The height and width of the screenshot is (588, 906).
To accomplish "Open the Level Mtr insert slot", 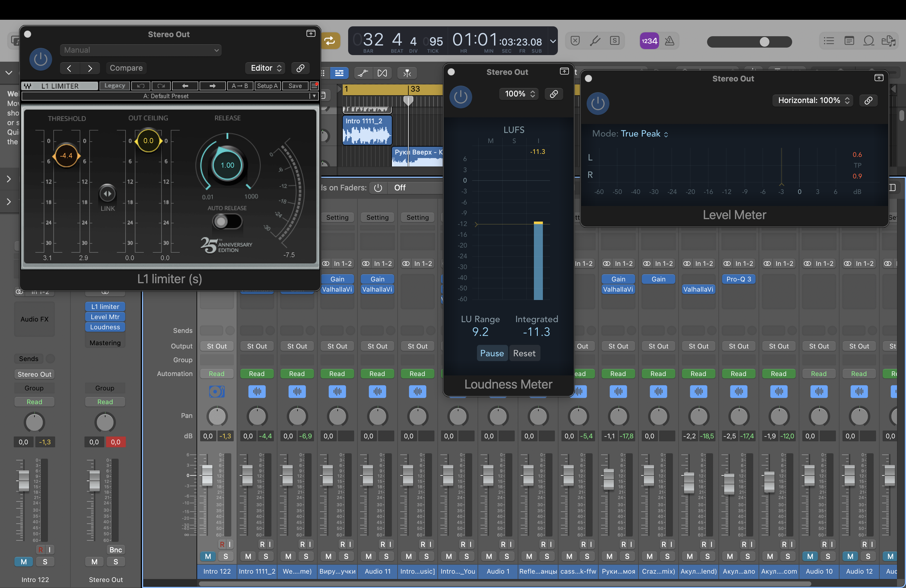I will [x=105, y=317].
